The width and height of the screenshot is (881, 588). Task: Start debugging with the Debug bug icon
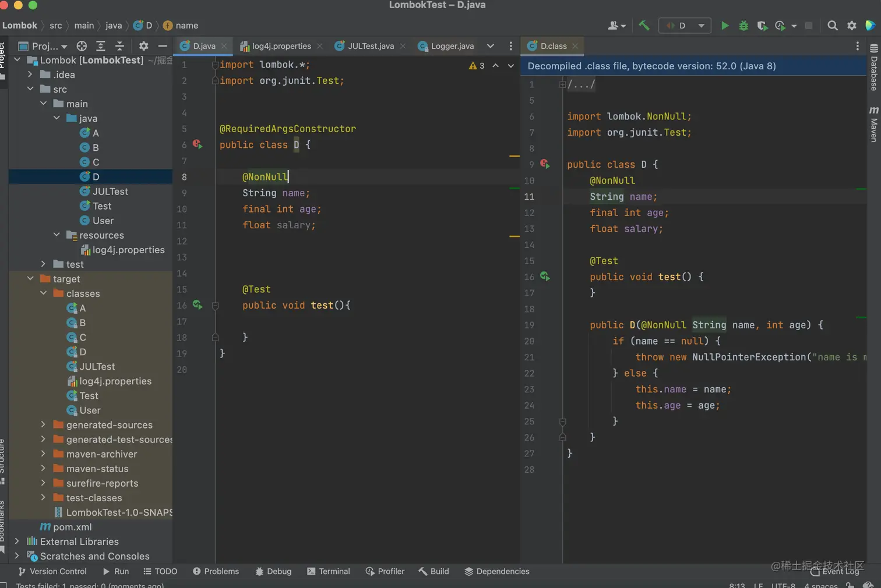point(743,26)
